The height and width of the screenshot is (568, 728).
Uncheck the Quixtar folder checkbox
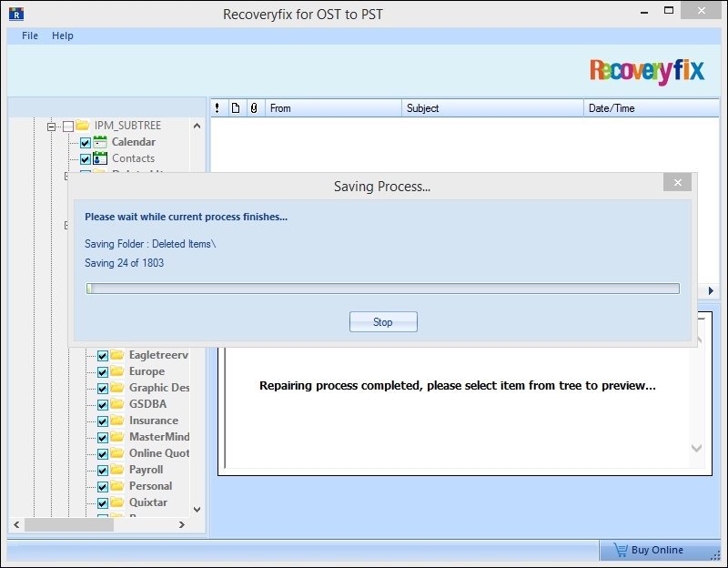[x=103, y=503]
